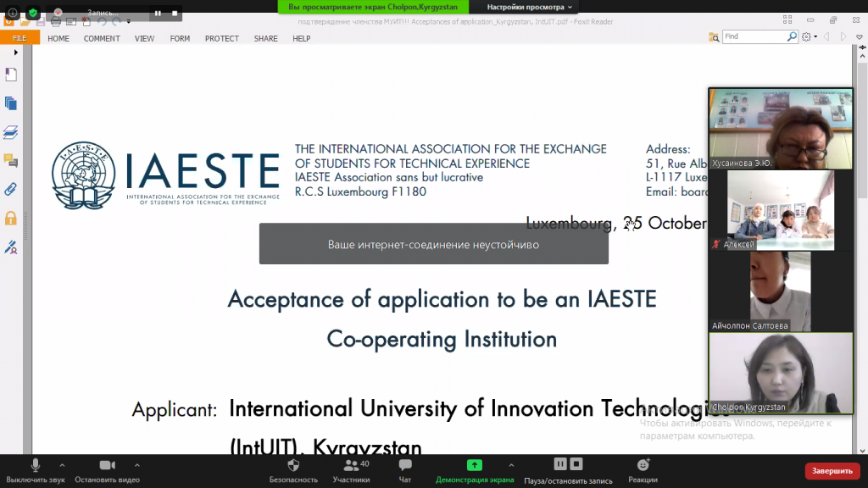
Task: Open view settings dropdown "Настройки просмотра"
Action: click(x=529, y=7)
